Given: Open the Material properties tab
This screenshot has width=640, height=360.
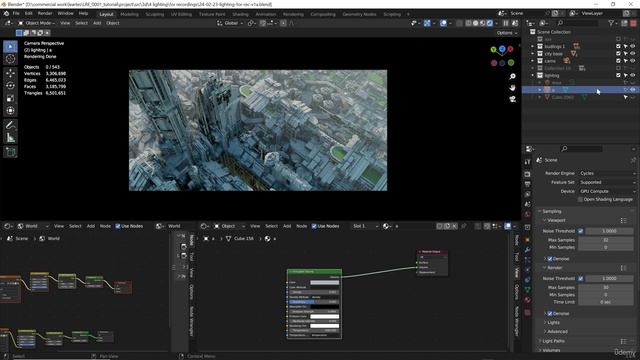Looking at the screenshot, I should click(x=527, y=300).
